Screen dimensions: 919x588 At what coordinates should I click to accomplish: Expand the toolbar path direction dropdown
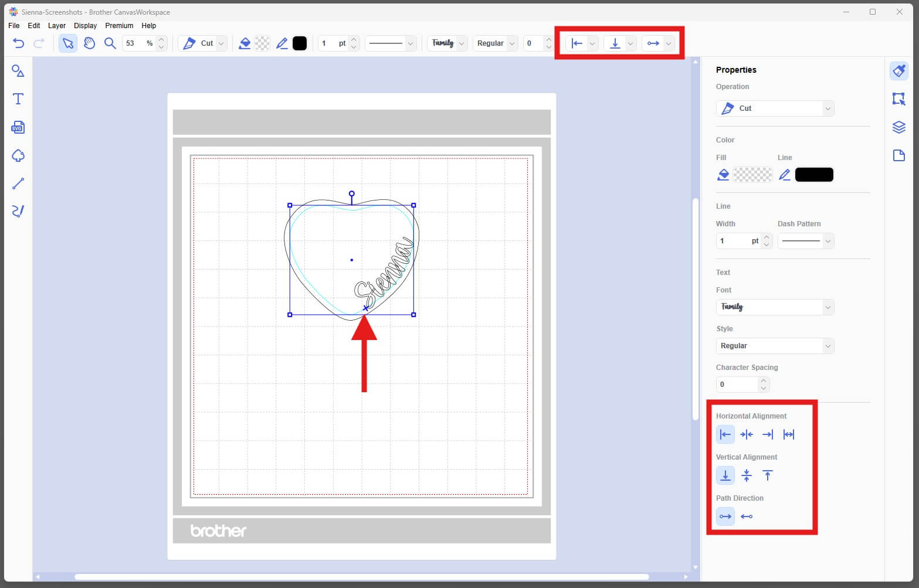[x=668, y=43]
